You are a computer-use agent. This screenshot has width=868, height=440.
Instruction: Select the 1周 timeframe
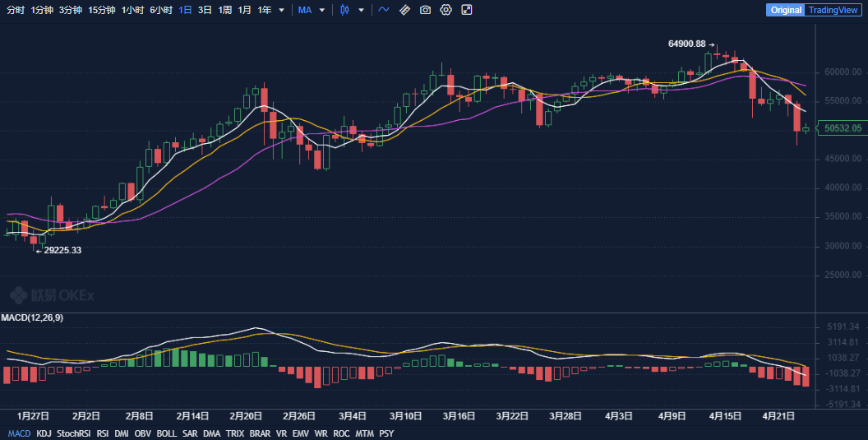coord(224,10)
